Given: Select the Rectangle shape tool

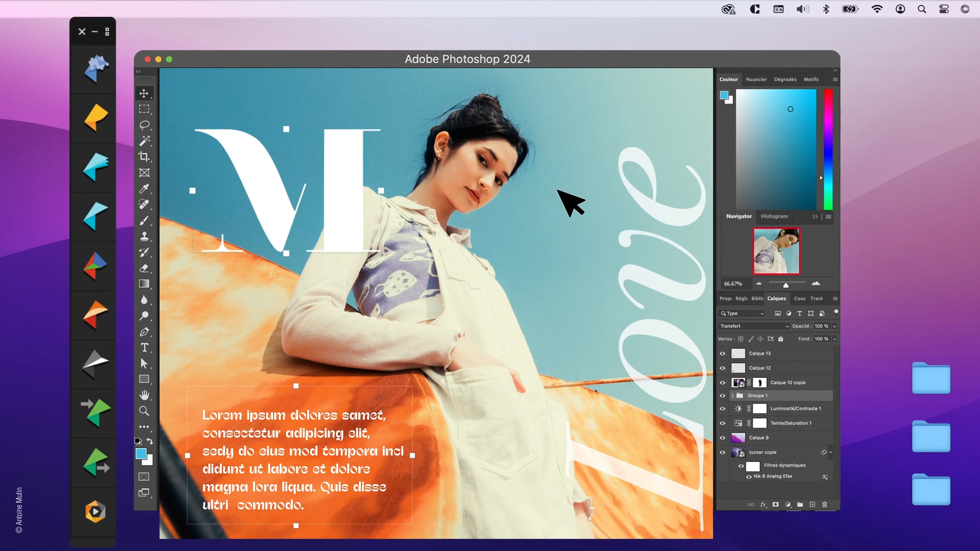Looking at the screenshot, I should (144, 379).
